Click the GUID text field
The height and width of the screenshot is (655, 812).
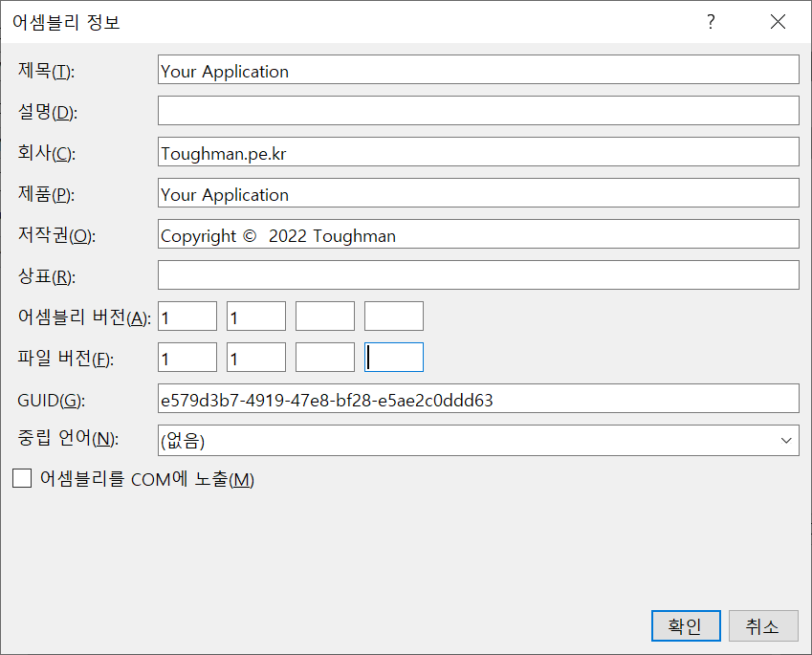pyautogui.click(x=478, y=400)
